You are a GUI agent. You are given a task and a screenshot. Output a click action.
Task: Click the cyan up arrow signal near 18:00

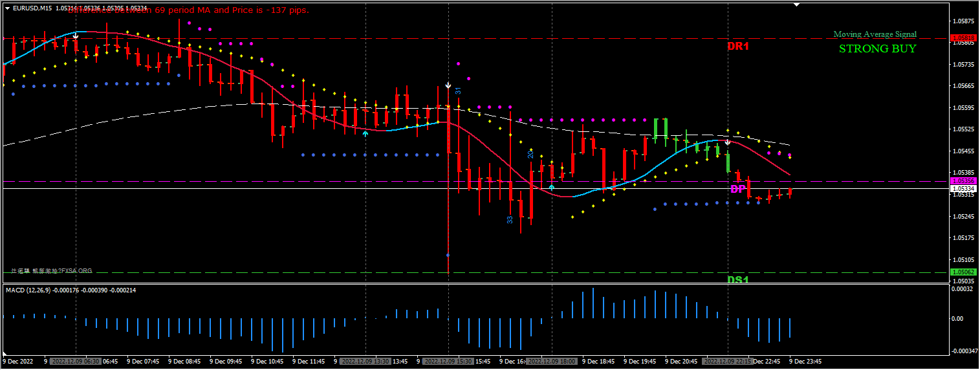551,187
